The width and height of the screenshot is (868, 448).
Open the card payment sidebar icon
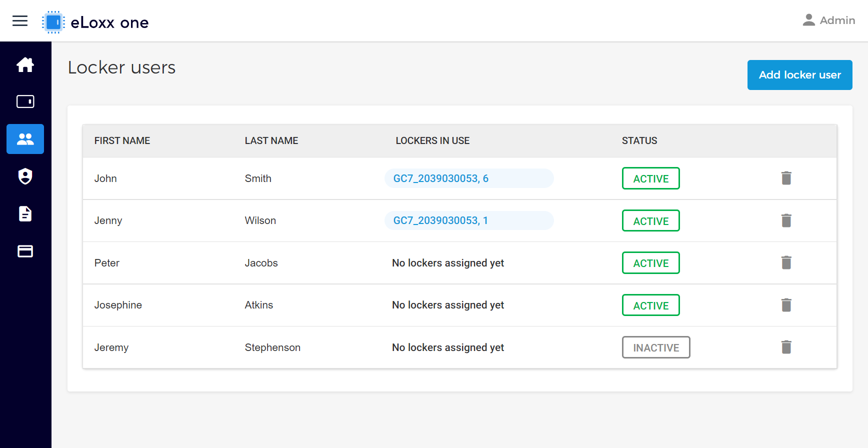click(x=25, y=251)
